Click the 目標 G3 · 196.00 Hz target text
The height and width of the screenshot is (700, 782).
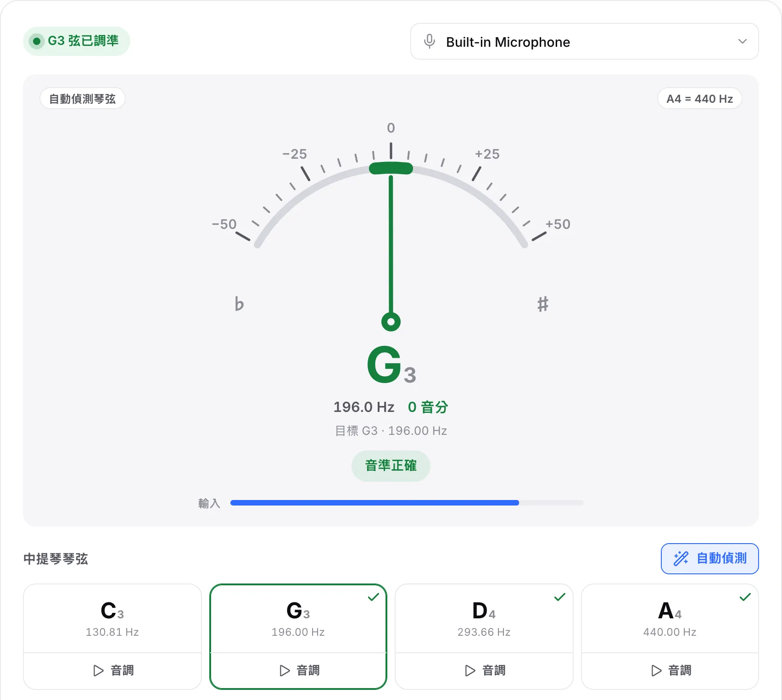(x=391, y=431)
